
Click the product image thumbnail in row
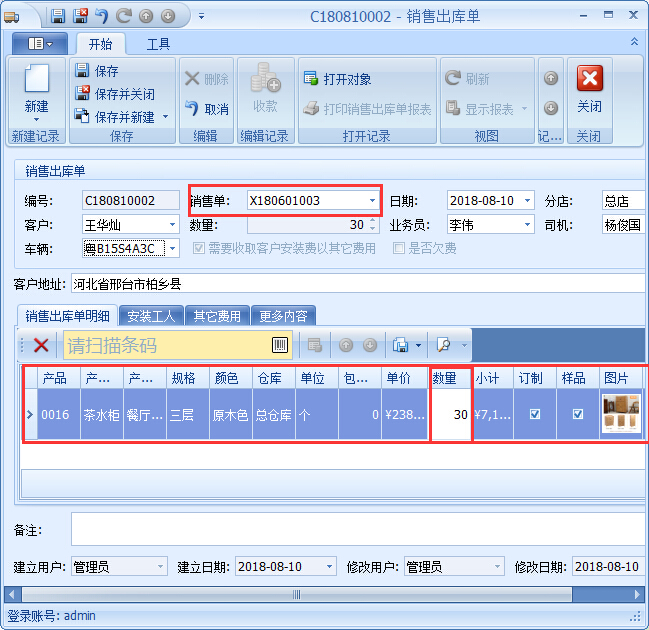pyautogui.click(x=620, y=414)
